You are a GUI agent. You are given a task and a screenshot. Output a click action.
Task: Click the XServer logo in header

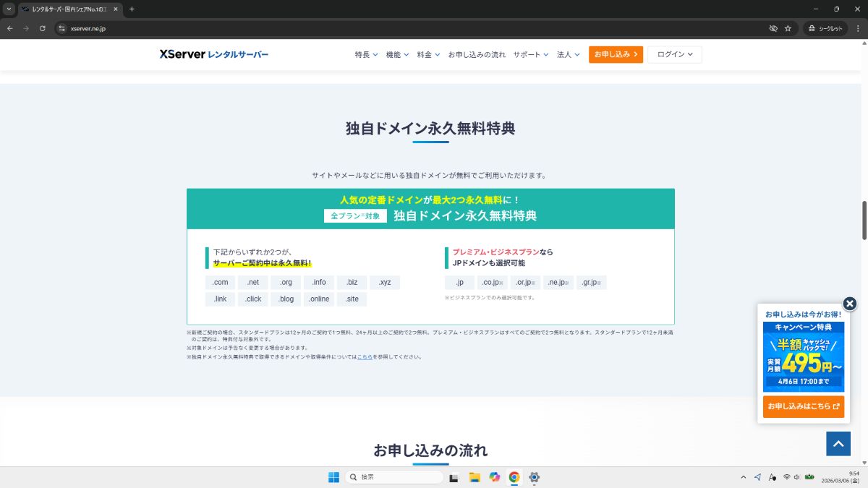pyautogui.click(x=213, y=54)
